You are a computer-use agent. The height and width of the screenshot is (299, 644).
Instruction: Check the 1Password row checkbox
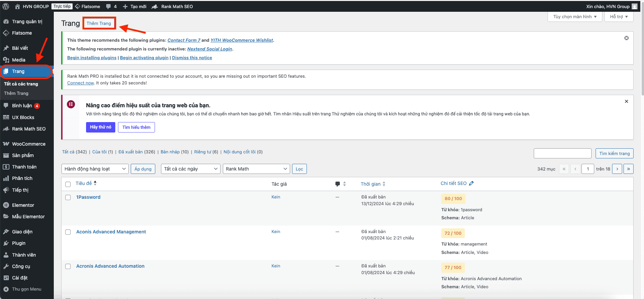click(68, 197)
